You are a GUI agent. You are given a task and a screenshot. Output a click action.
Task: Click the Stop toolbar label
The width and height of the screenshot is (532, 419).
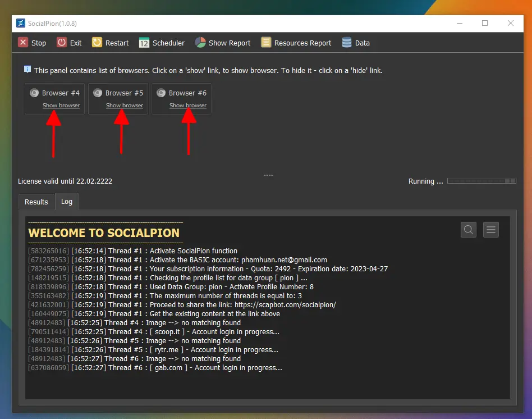coord(39,43)
